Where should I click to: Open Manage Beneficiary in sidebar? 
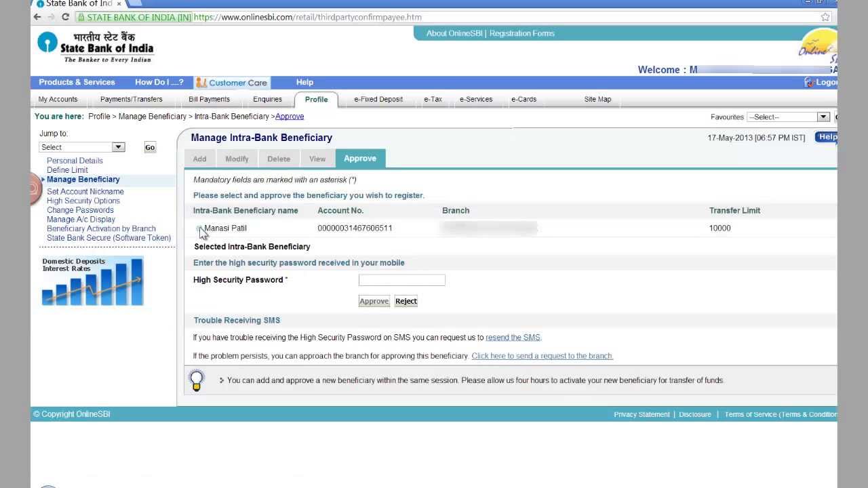(83, 180)
